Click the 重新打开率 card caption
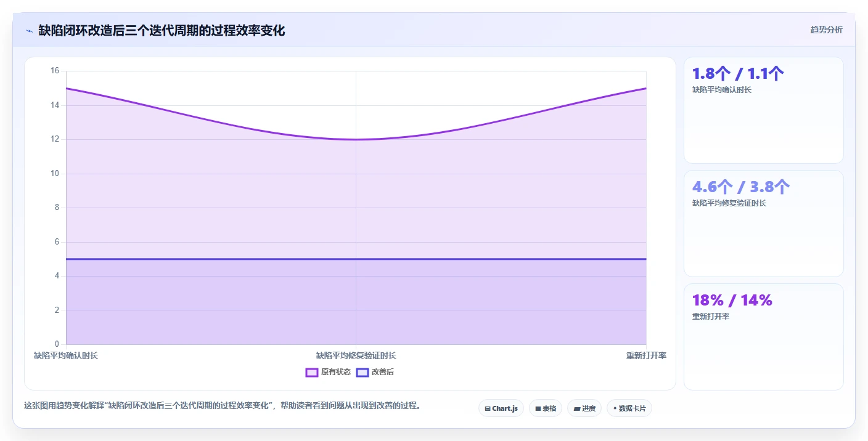Image resolution: width=868 pixels, height=441 pixels. tap(711, 317)
